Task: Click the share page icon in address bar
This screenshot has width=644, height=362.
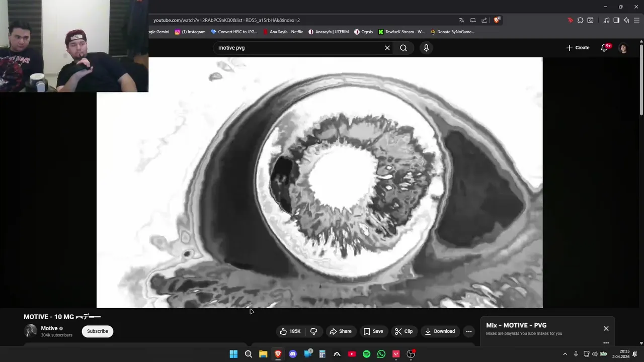Action: pyautogui.click(x=485, y=20)
